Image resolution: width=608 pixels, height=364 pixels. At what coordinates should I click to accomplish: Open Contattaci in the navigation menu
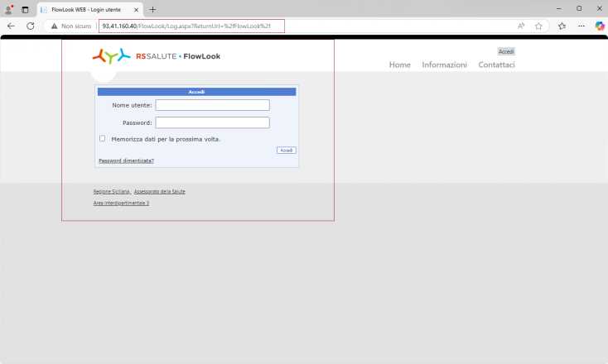(496, 65)
